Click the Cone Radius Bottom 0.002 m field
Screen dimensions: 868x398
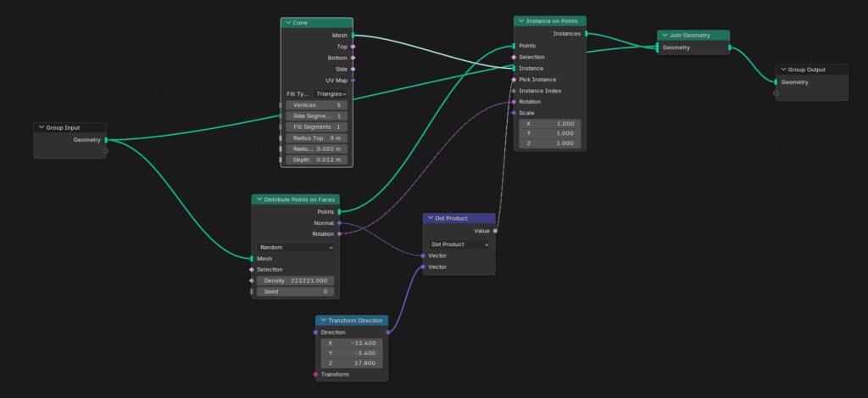(x=317, y=149)
